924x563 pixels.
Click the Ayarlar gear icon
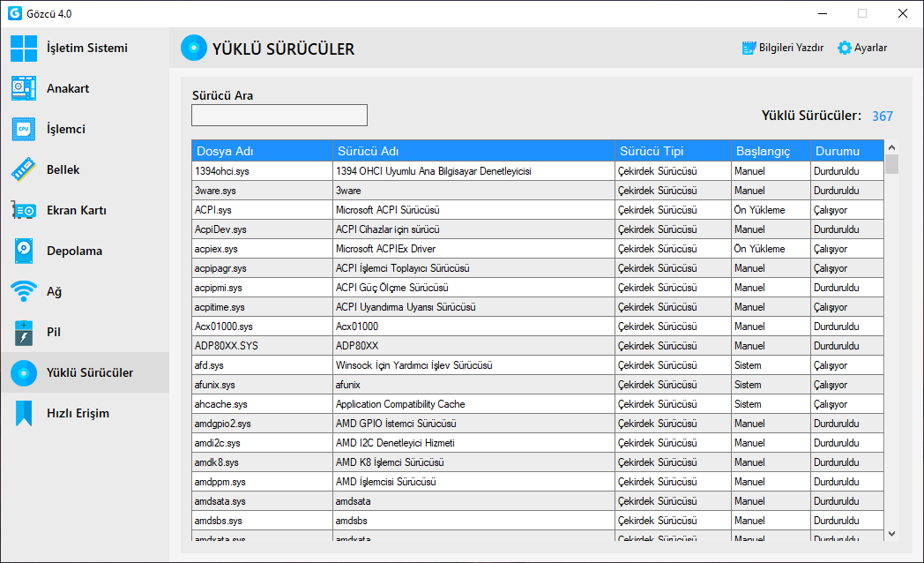click(x=845, y=48)
